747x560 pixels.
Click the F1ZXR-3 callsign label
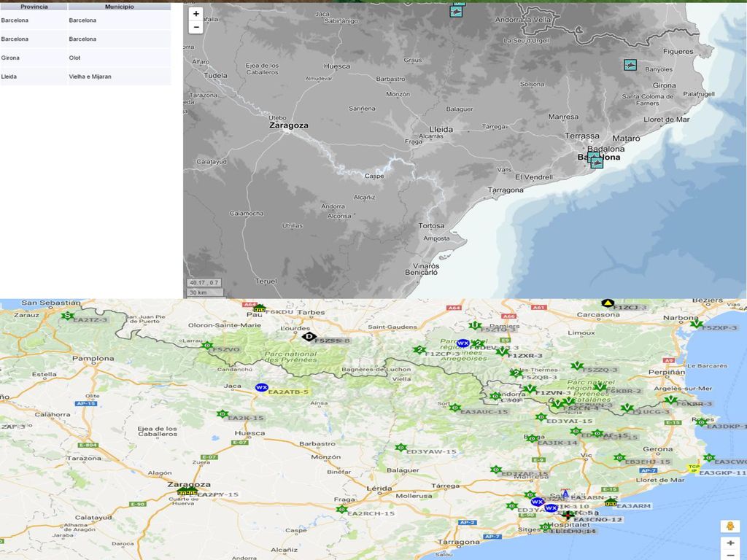525,356
